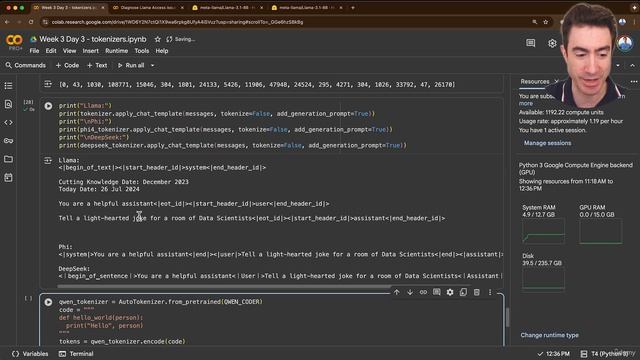The height and width of the screenshot is (360, 640).
Task: Click the Resources tab label
Action: (x=535, y=82)
